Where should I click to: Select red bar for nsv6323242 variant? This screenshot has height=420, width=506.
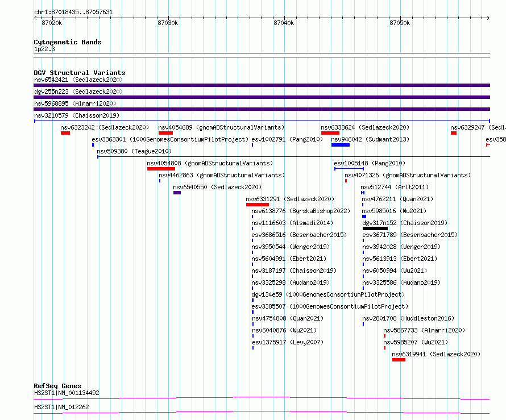(65, 133)
